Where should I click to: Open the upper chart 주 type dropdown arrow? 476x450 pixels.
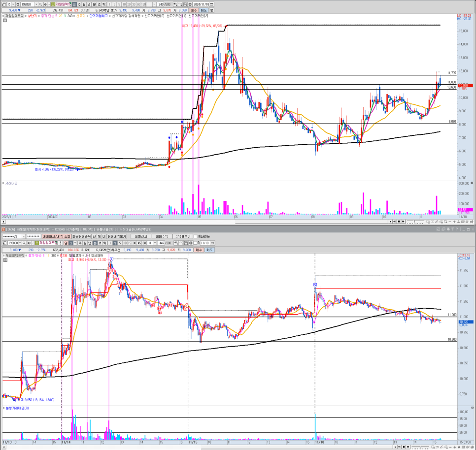(13, 4)
